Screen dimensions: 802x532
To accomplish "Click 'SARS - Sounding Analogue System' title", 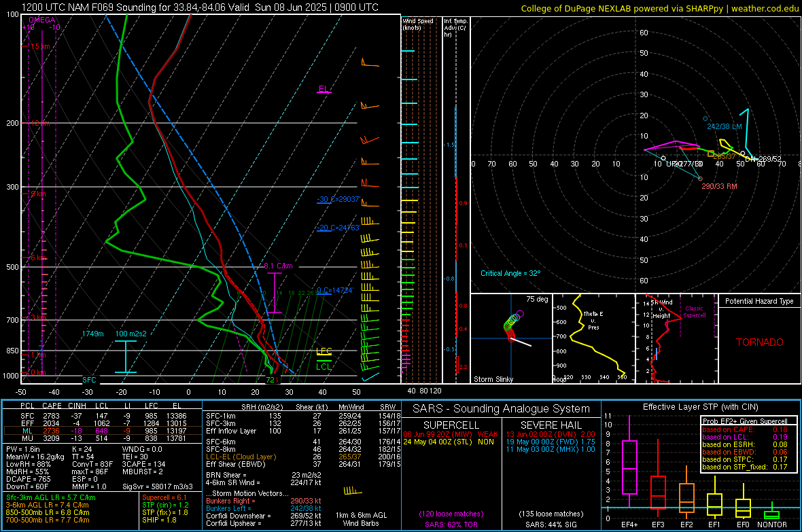I will click(500, 409).
